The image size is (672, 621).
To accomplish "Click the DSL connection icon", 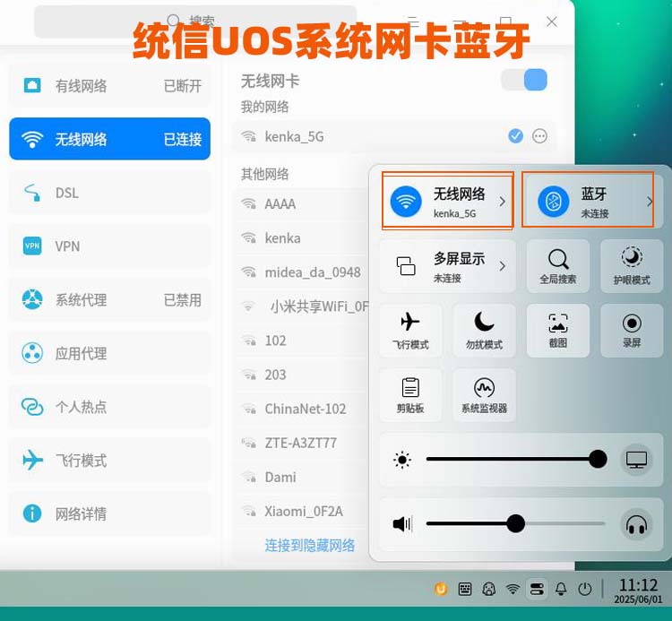I will 32,193.
